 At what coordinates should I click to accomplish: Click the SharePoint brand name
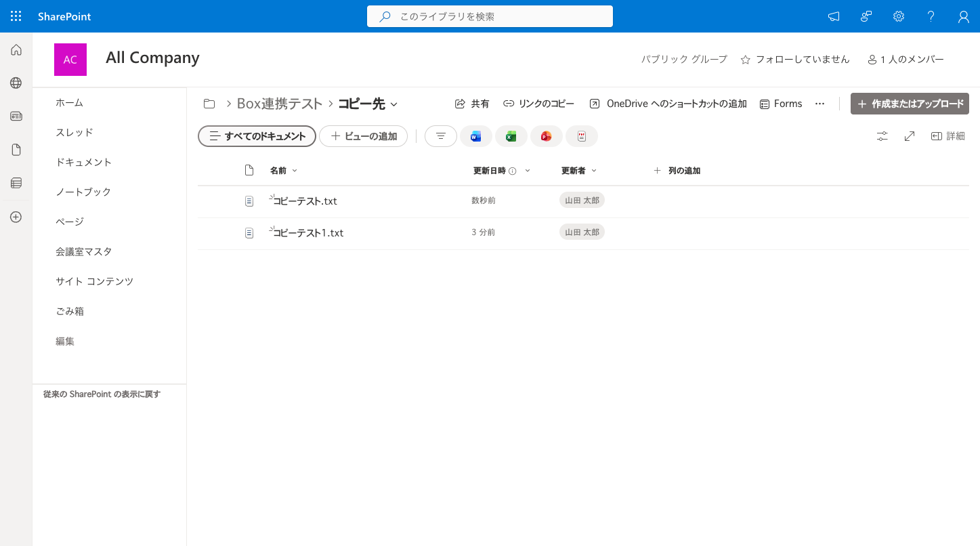(64, 16)
